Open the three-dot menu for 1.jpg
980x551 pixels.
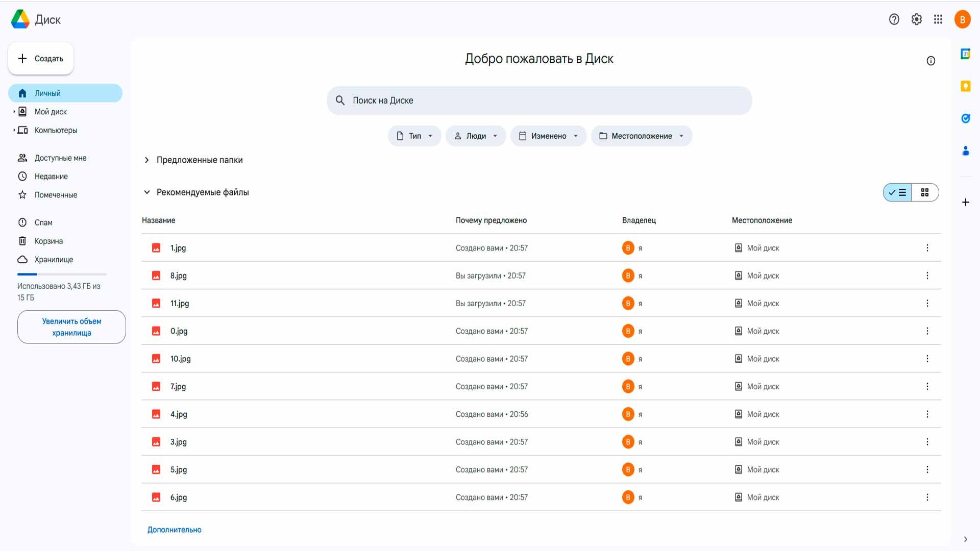[927, 248]
